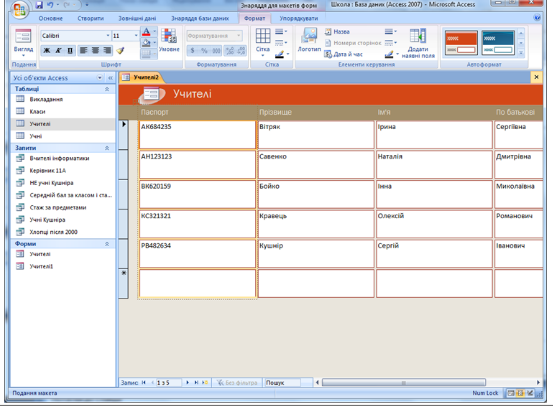Toggle italic formatting (К)

pos(59,50)
